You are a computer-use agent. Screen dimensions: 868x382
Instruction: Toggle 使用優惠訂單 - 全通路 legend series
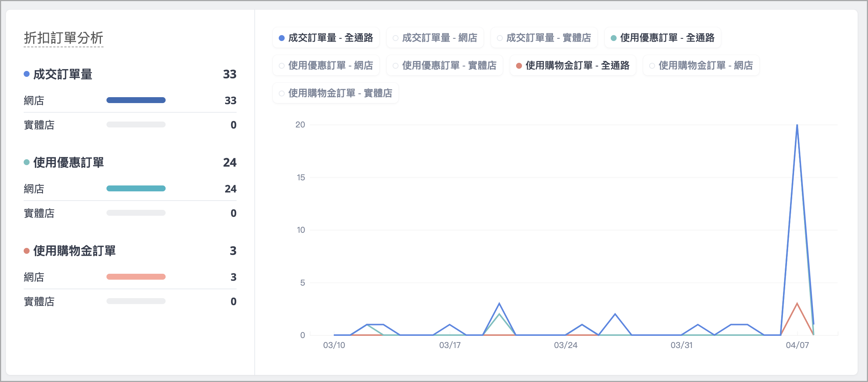coord(663,38)
